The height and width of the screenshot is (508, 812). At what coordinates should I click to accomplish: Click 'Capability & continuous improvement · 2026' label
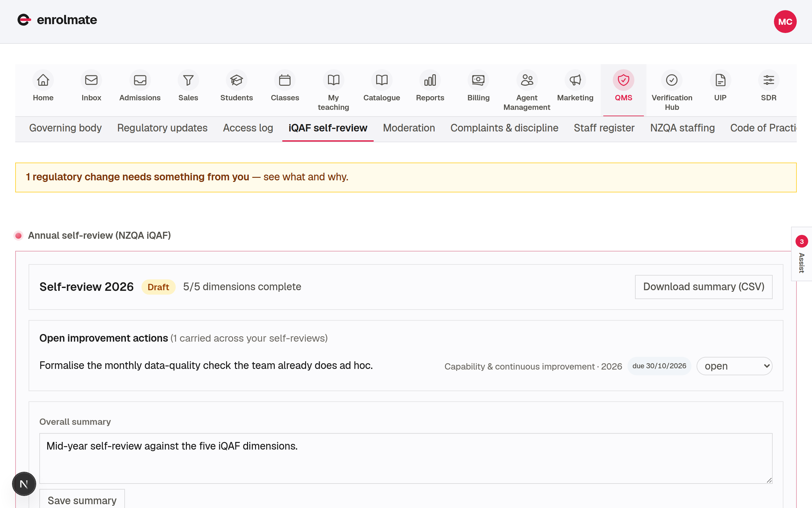[533, 366]
